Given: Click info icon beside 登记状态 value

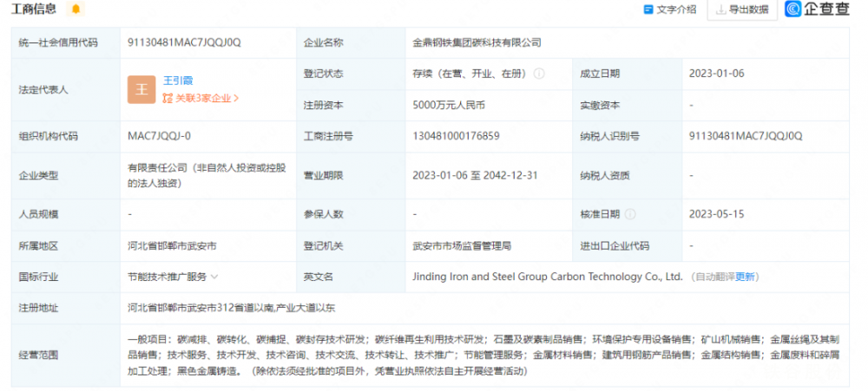Looking at the screenshot, I should (x=539, y=74).
